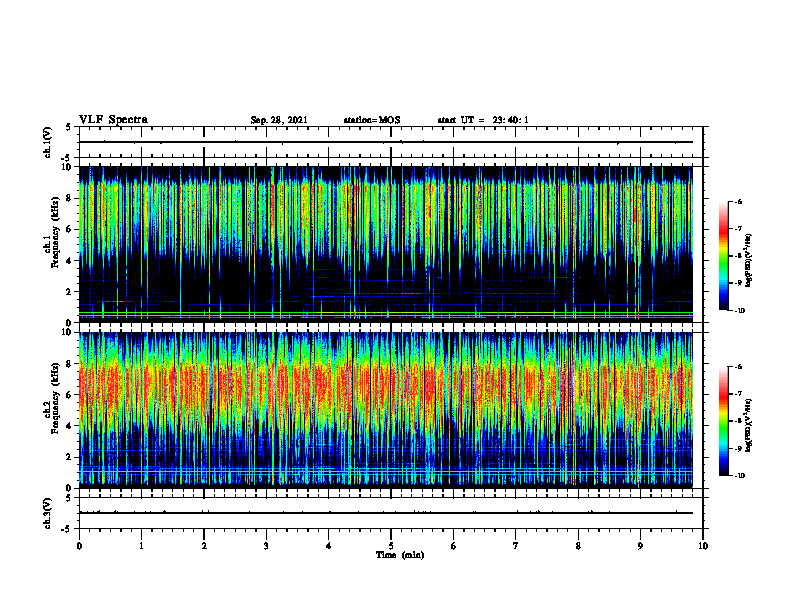Viewport: 792px width, 612px height.
Task: Click the "-8" label on ch.1 colorbar
Action: pyautogui.click(x=738, y=256)
